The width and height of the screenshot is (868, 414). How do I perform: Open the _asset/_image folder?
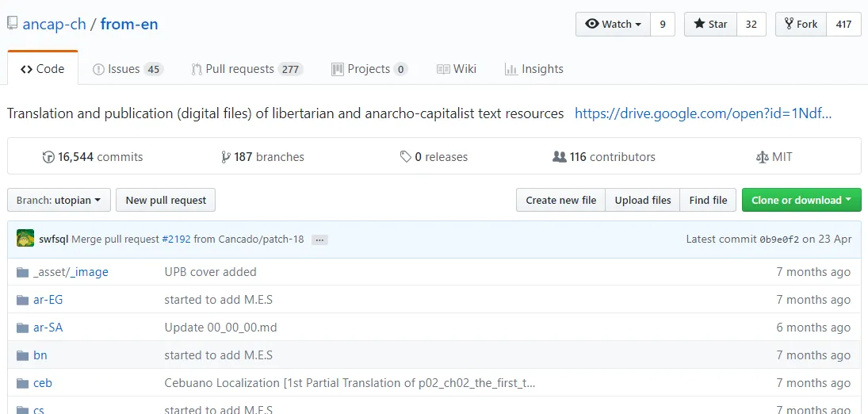point(71,271)
